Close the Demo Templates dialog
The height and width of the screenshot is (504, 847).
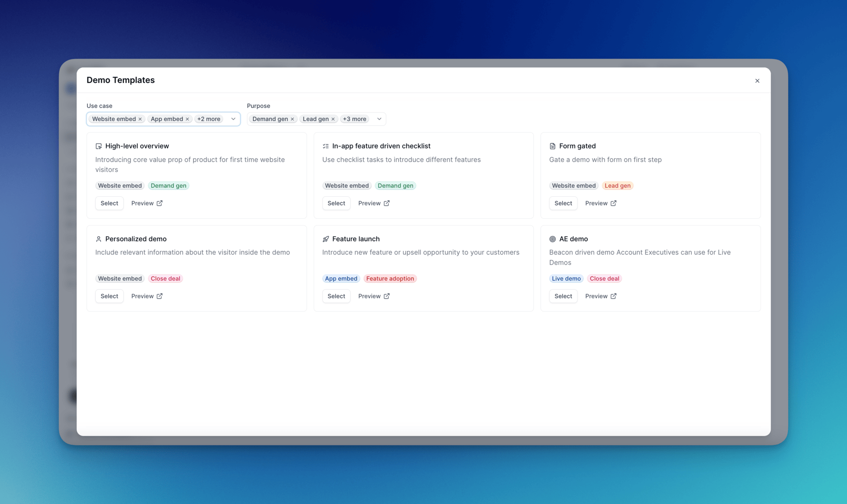(757, 81)
